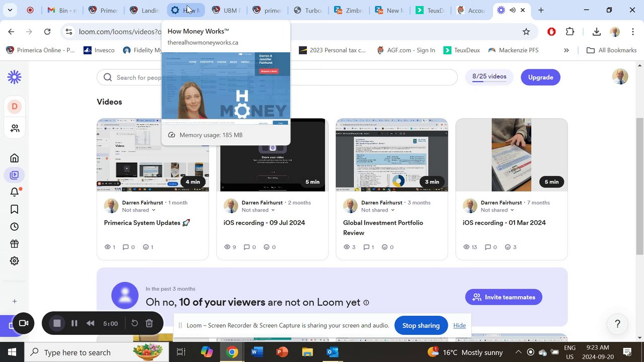
Task: Open Outlook from the taskbar
Action: tap(332, 352)
